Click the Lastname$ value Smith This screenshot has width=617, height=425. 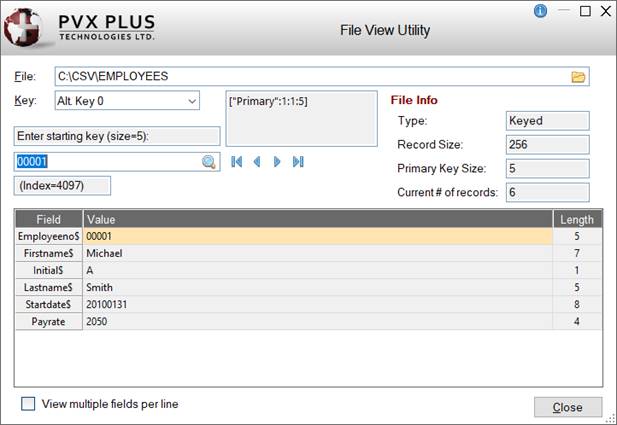click(x=102, y=287)
